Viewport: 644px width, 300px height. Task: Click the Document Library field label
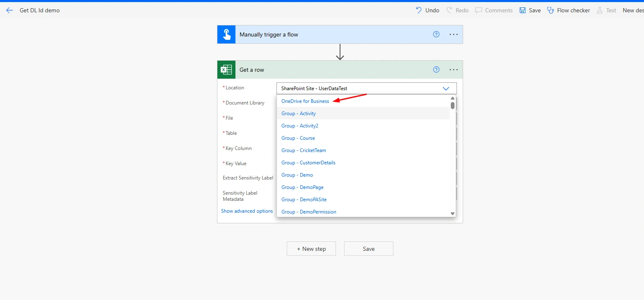[x=245, y=103]
